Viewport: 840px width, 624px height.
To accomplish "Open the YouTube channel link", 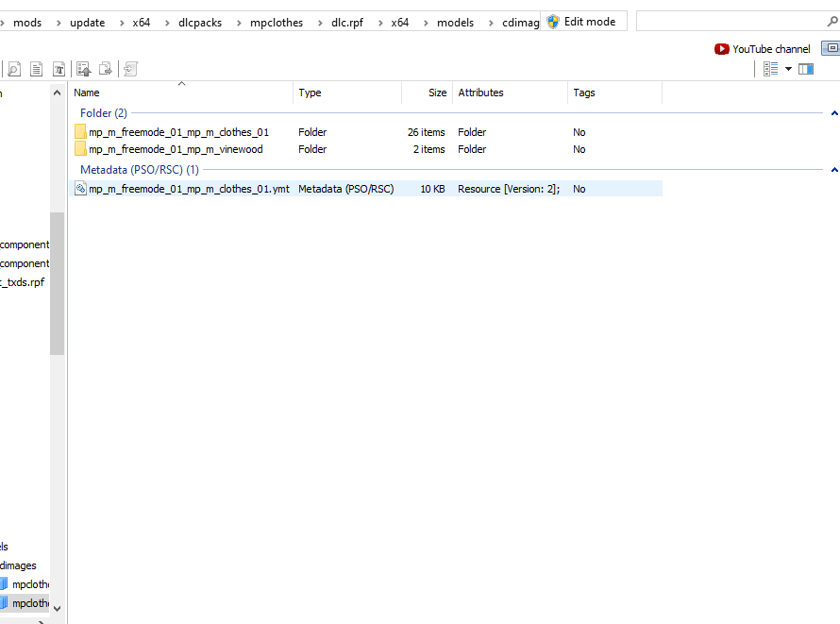I will (x=763, y=49).
